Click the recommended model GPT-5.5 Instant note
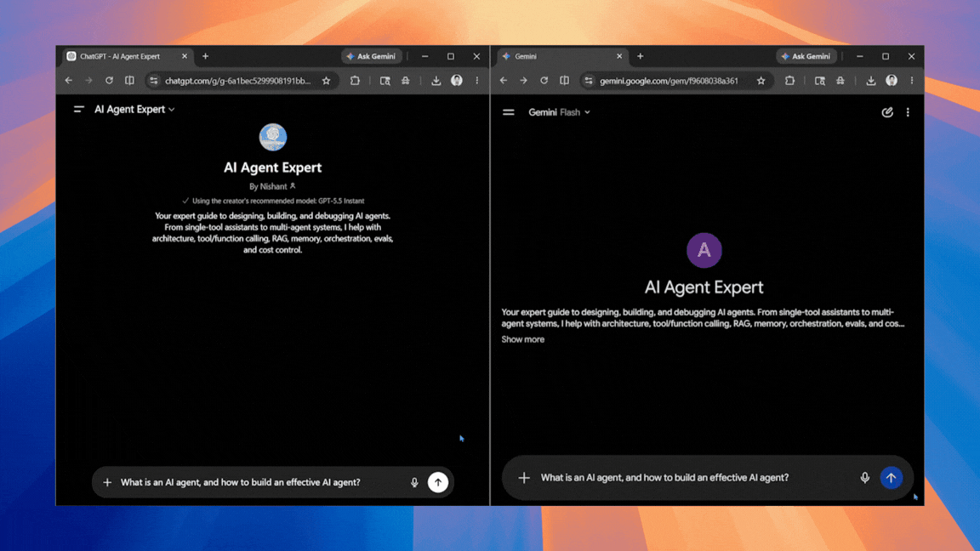980x551 pixels. pos(273,202)
